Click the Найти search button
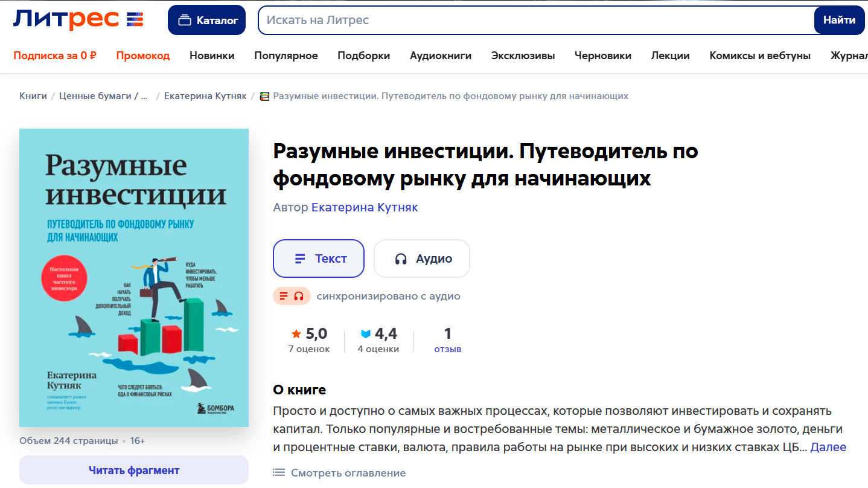This screenshot has width=868, height=488. (839, 20)
